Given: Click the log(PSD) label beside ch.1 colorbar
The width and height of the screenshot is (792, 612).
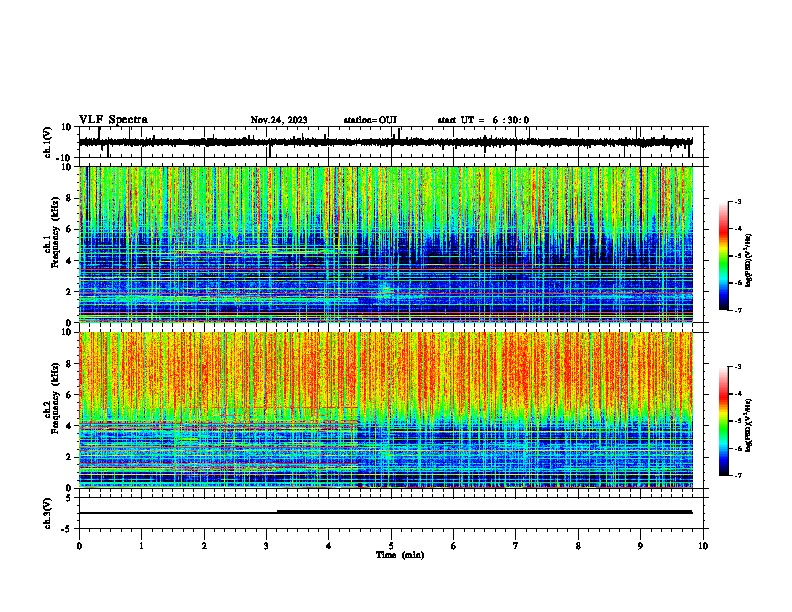Looking at the screenshot, I should coord(748,260).
